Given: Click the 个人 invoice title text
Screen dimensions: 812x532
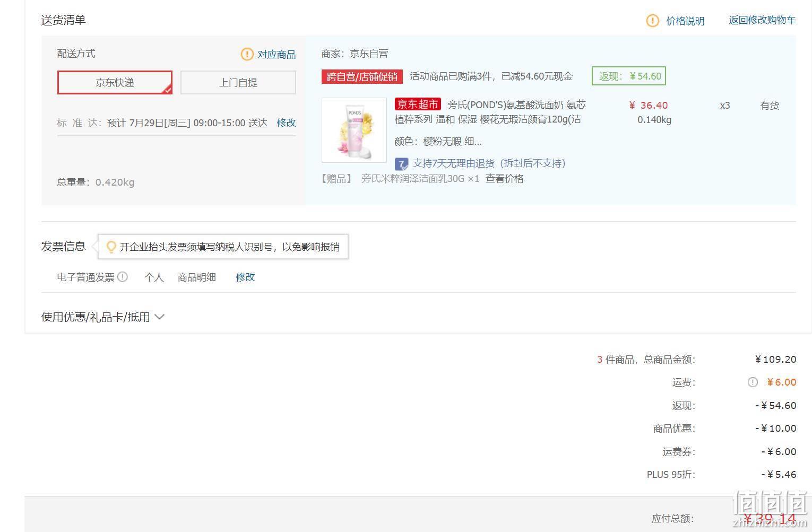Looking at the screenshot, I should coord(154,277).
